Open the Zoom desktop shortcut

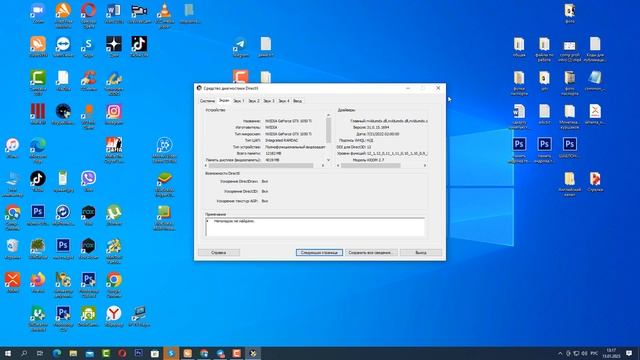click(38, 11)
